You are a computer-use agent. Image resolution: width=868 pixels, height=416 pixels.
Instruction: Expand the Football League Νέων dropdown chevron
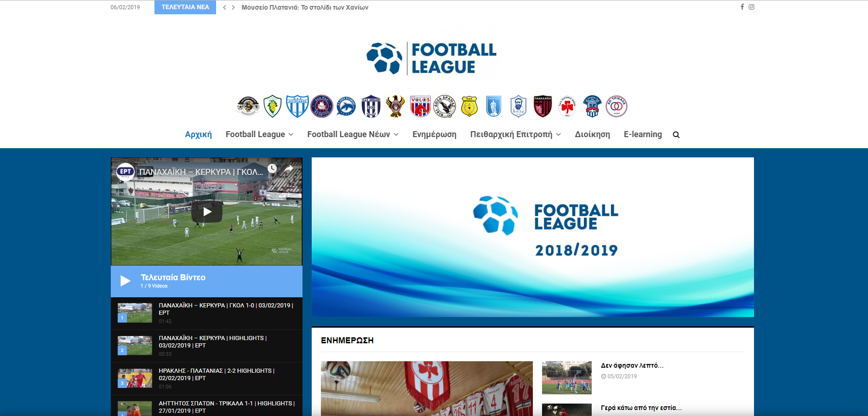click(x=396, y=135)
